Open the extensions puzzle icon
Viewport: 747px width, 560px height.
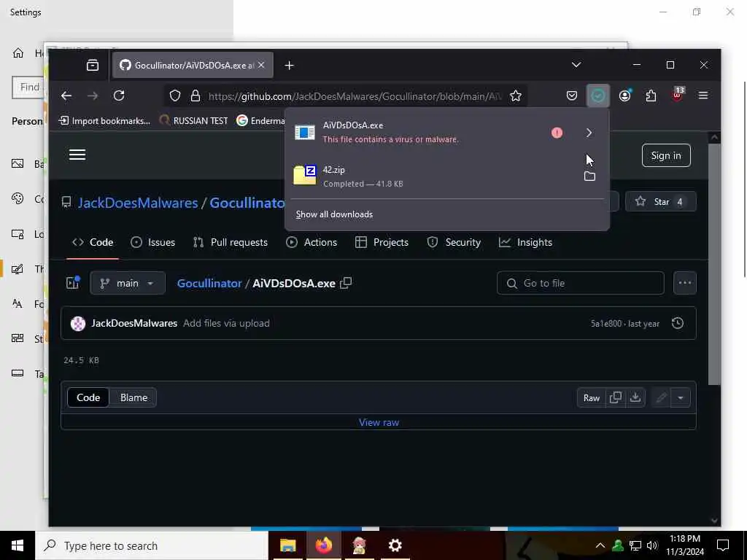pyautogui.click(x=651, y=96)
